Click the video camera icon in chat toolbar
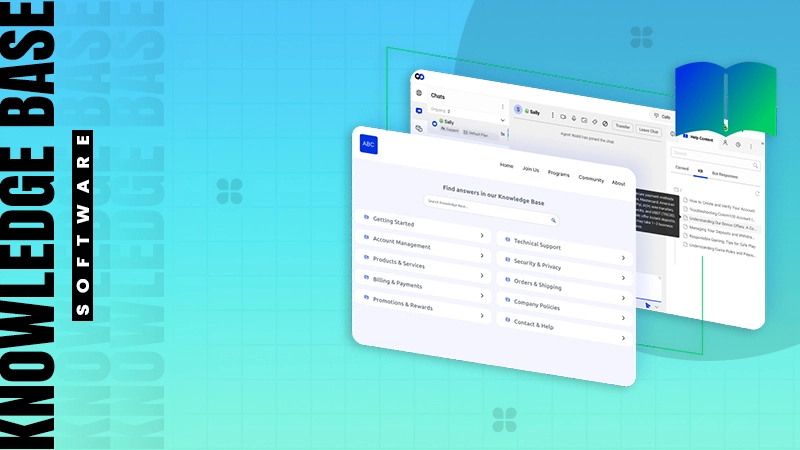 click(x=562, y=116)
